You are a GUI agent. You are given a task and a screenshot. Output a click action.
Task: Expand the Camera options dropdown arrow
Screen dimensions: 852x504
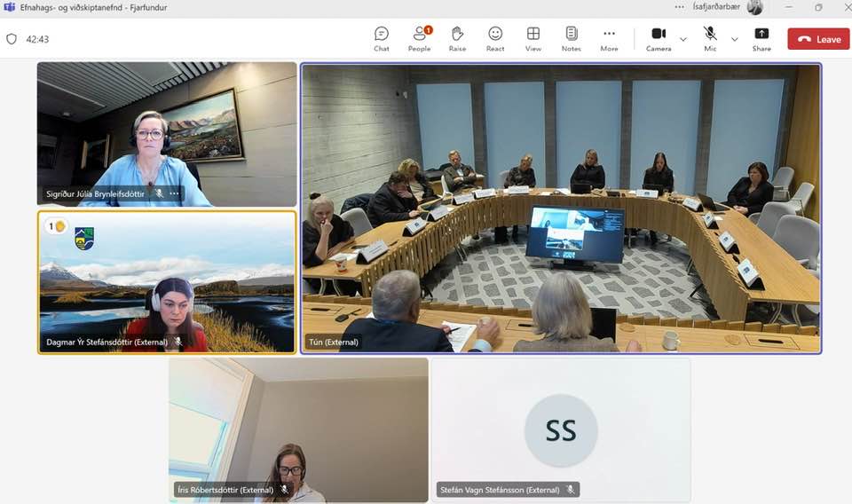682,39
